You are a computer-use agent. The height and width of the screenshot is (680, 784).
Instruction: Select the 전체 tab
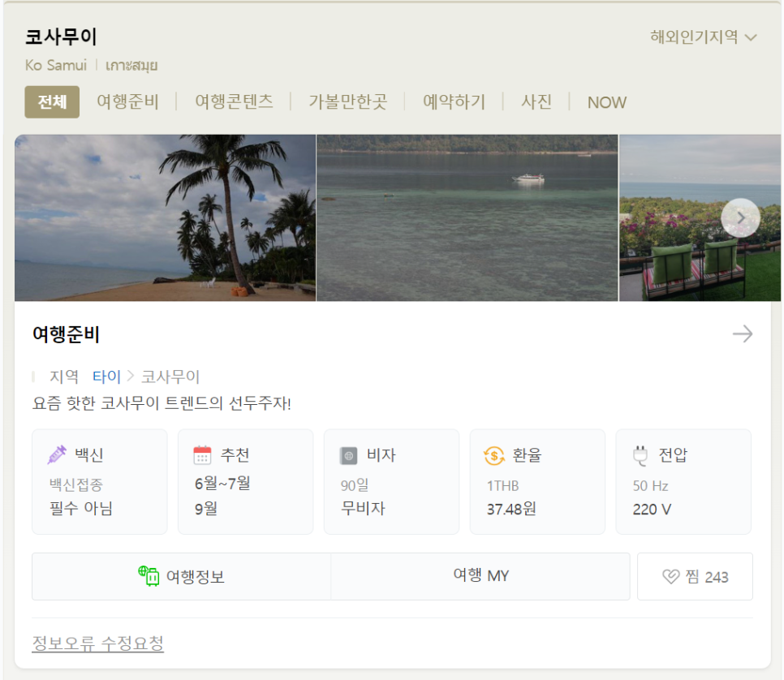[x=52, y=102]
